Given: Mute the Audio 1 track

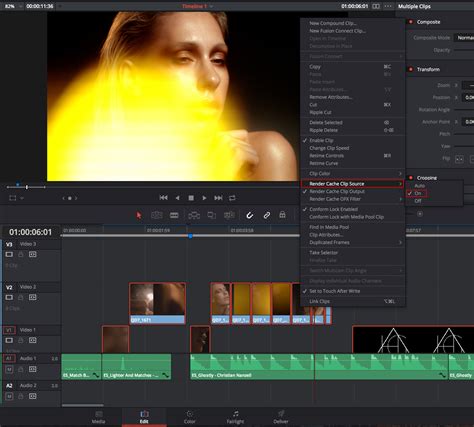Looking at the screenshot, I should (9, 369).
